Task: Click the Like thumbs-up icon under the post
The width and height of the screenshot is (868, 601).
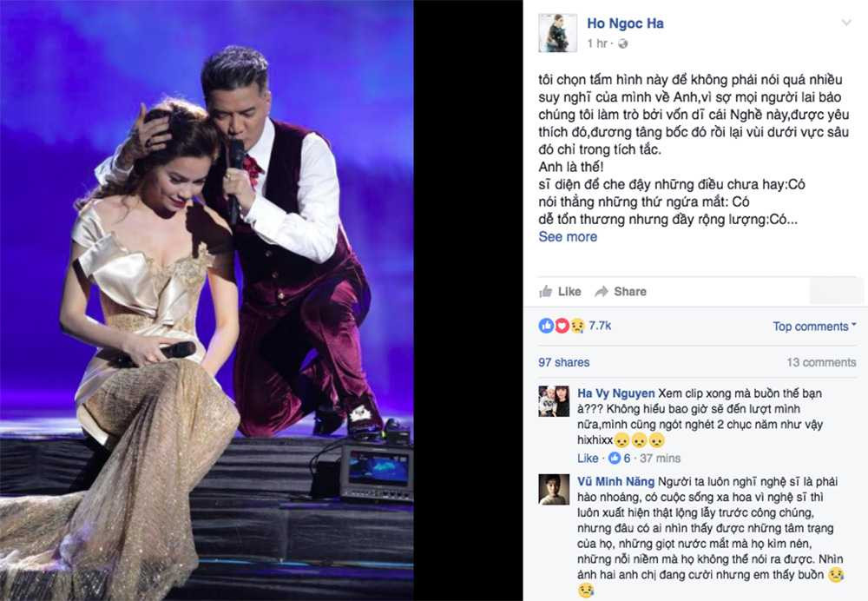Action: 546,291
